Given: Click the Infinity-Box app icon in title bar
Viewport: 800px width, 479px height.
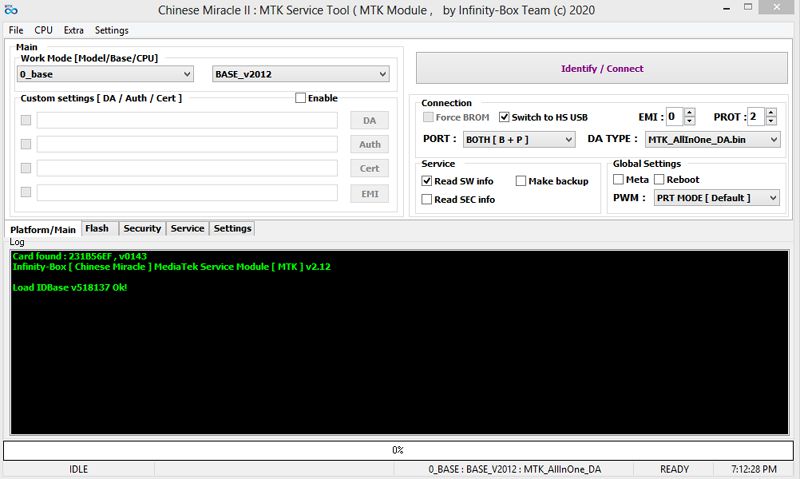Looking at the screenshot, I should point(12,10).
